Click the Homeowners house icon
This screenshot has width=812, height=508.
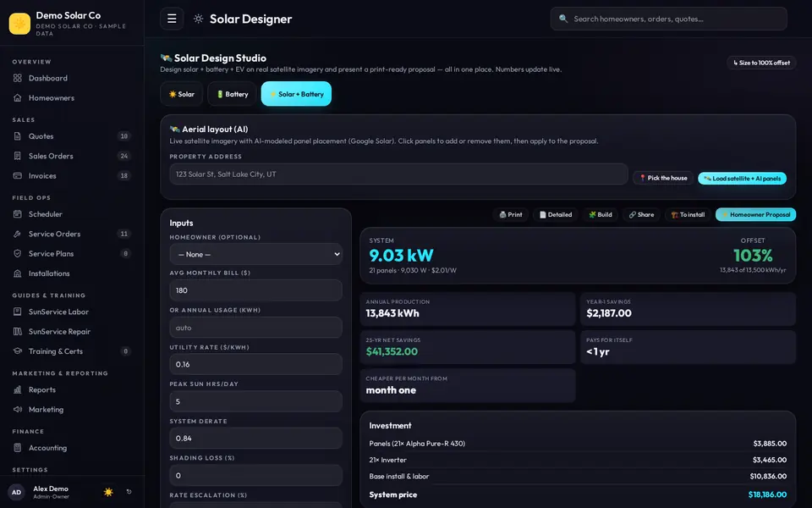point(18,97)
